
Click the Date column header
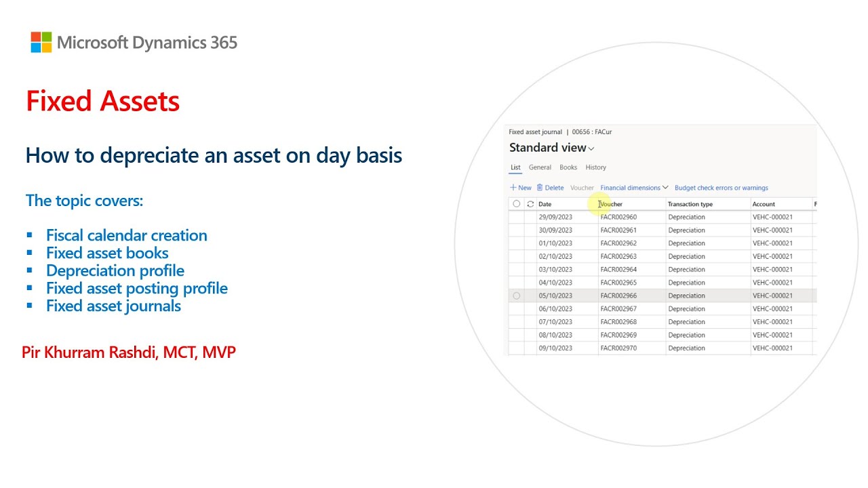[545, 204]
